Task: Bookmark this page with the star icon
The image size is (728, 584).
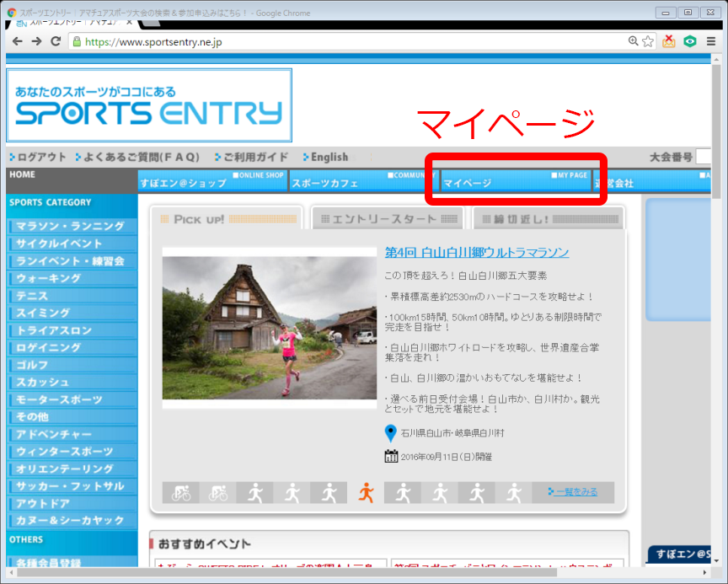Action: click(648, 41)
